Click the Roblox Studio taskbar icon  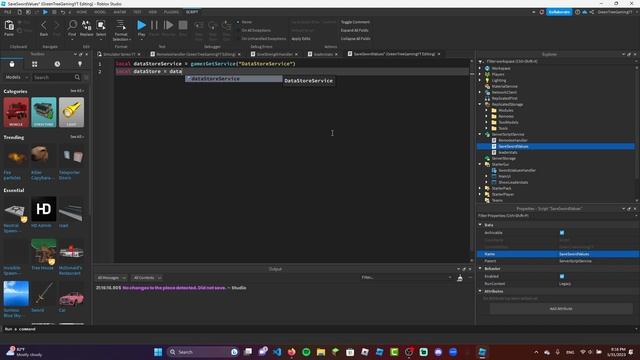(x=482, y=352)
